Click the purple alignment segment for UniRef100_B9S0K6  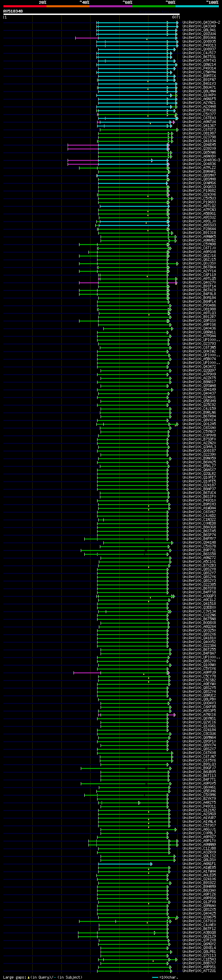tap(86, 38)
